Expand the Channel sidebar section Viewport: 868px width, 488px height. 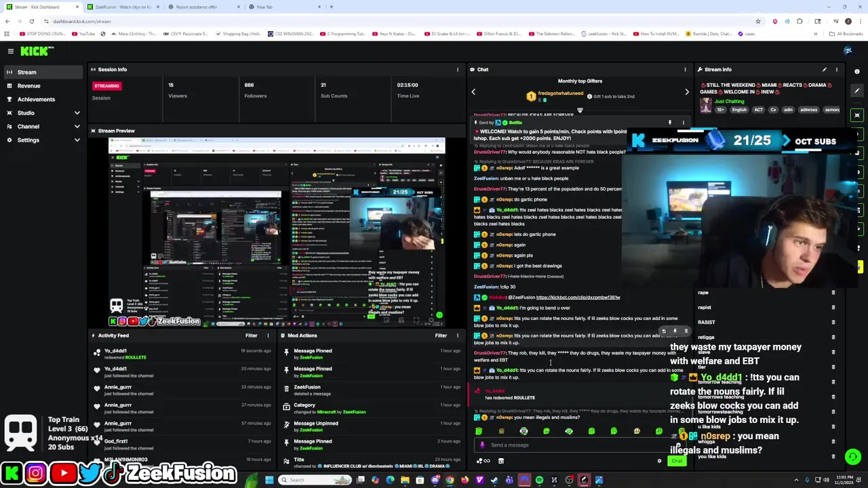point(77,126)
